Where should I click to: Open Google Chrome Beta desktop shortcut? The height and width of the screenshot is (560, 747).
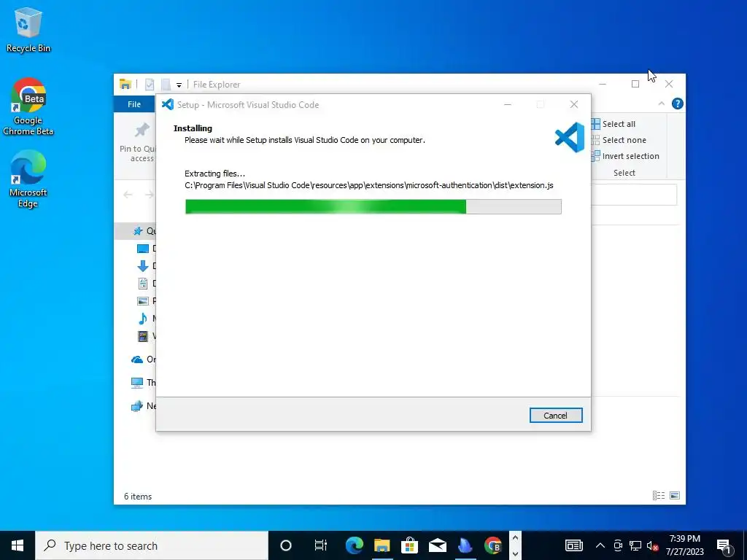point(28,106)
